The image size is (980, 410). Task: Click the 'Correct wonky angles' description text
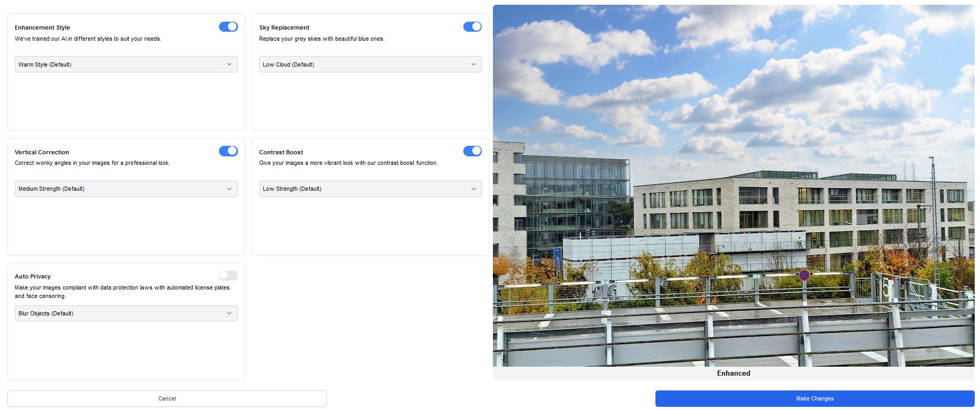pyautogui.click(x=92, y=163)
